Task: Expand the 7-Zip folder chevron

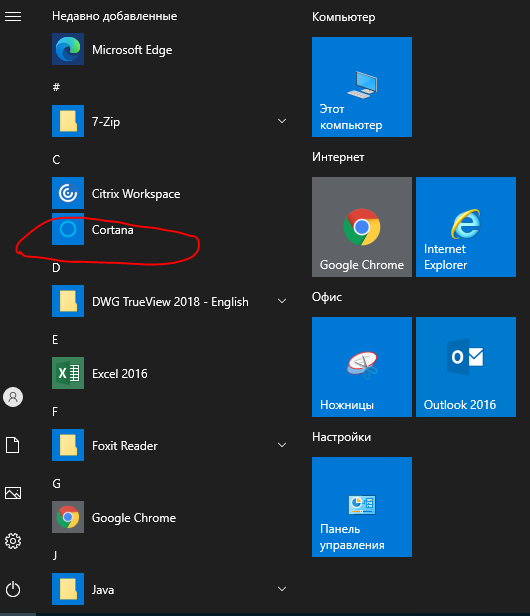Action: [x=282, y=121]
